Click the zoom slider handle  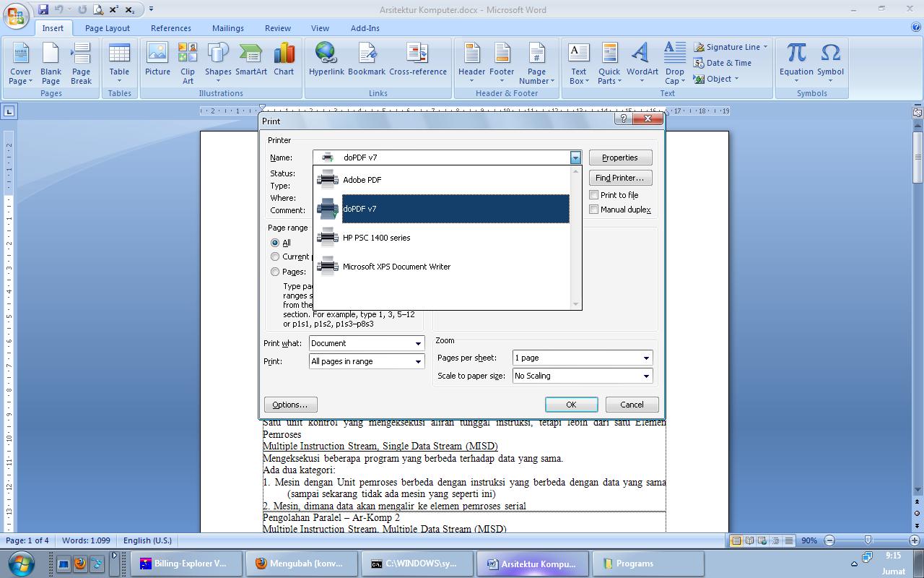(x=868, y=540)
